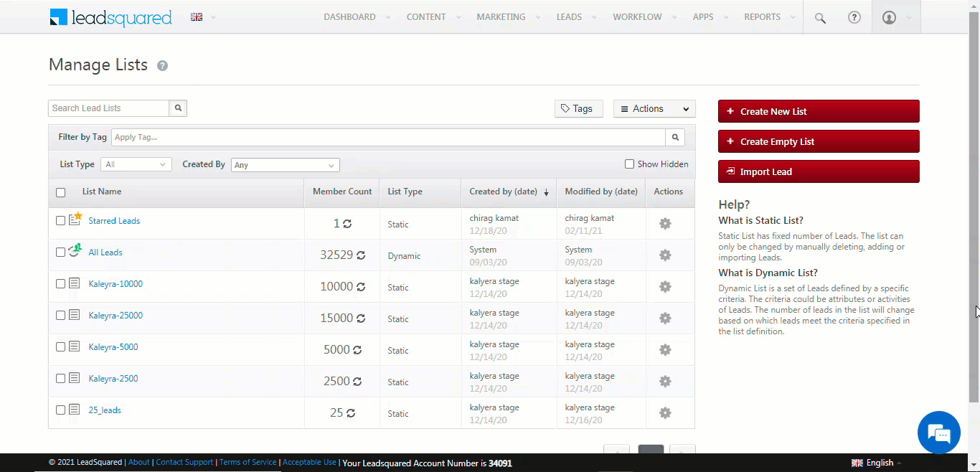Click the Filter by Tag search button
The image size is (980, 472).
[675, 137]
